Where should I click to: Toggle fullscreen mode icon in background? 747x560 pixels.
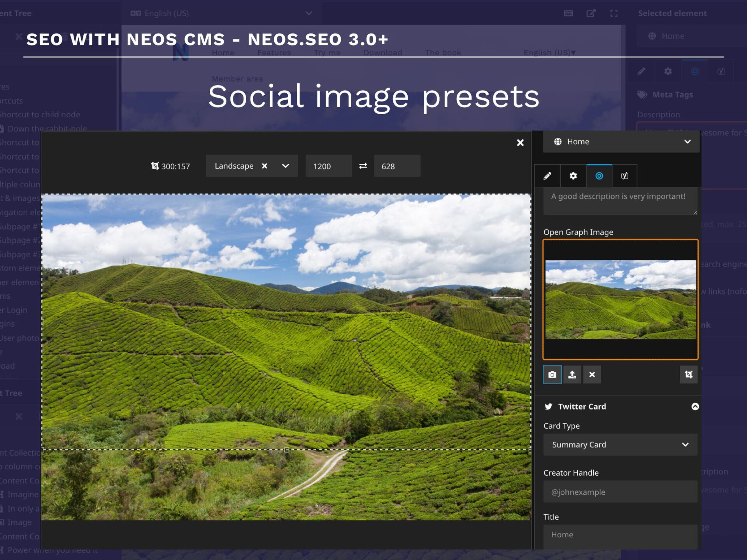[614, 13]
